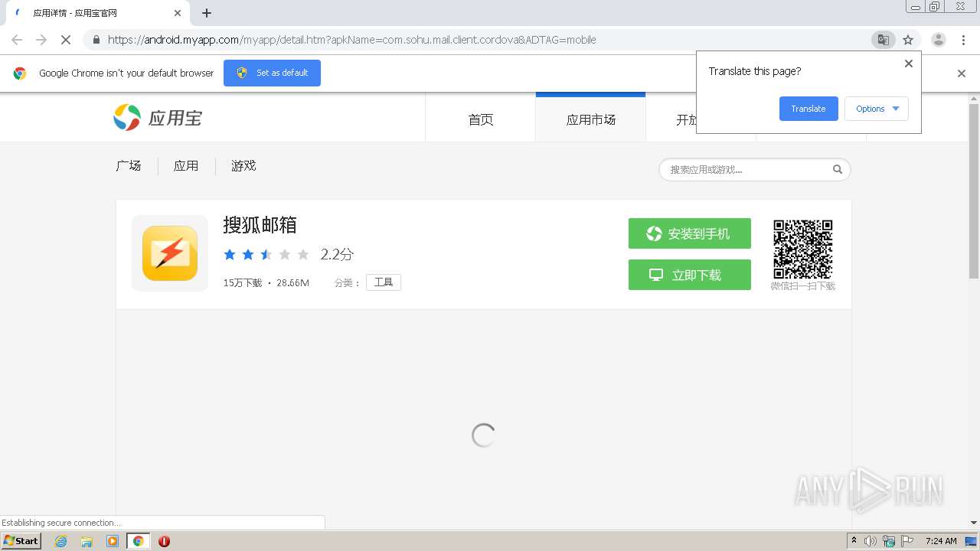Click the 搜狐邮箱 app title
The image size is (980, 551).
point(260,225)
